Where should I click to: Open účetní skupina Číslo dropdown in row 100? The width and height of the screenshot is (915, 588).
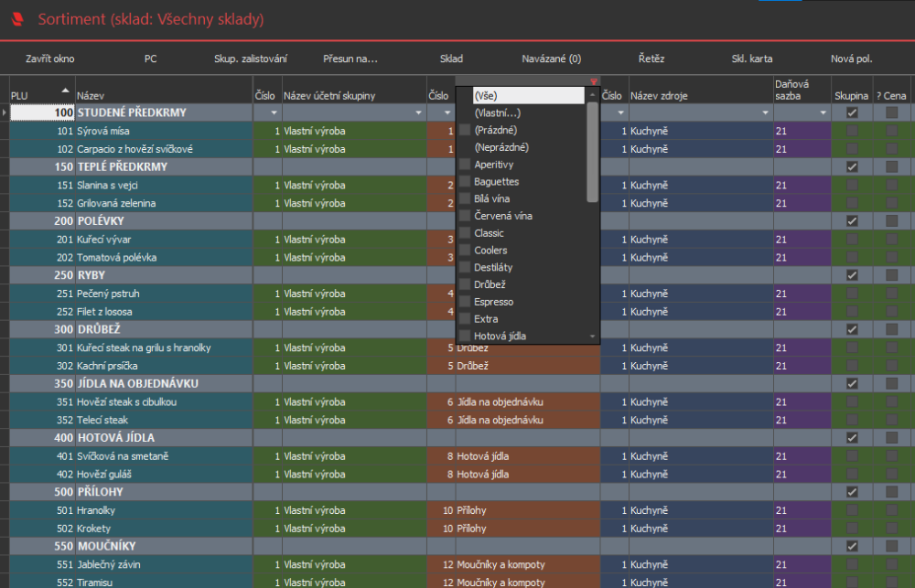(274, 112)
